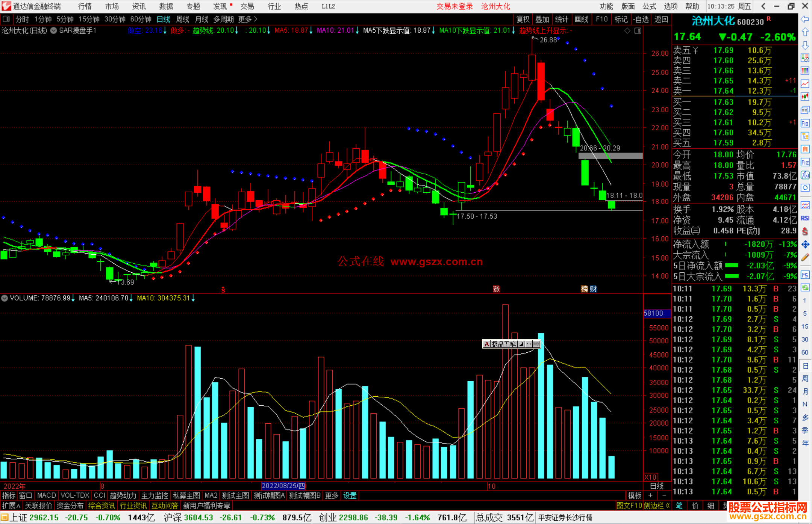Viewport: 812px width, 524px height.
Task: Open the 行情 menu
Action: click(x=85, y=6)
